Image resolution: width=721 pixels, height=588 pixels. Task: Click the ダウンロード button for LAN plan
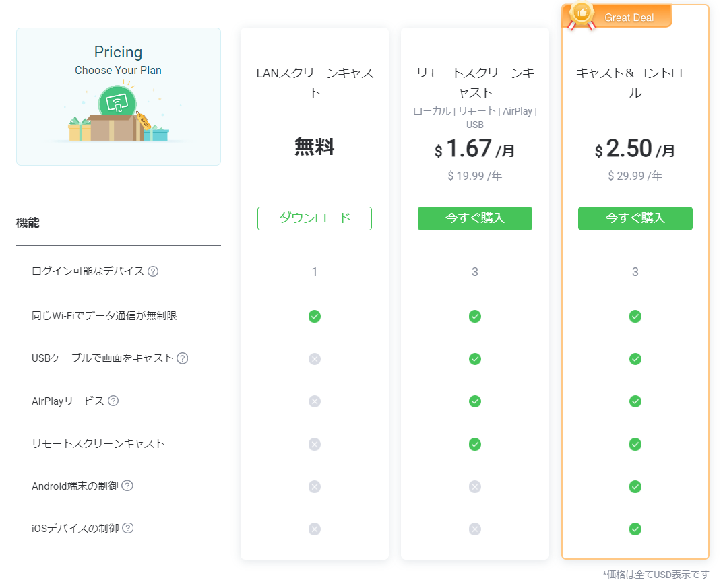(314, 218)
